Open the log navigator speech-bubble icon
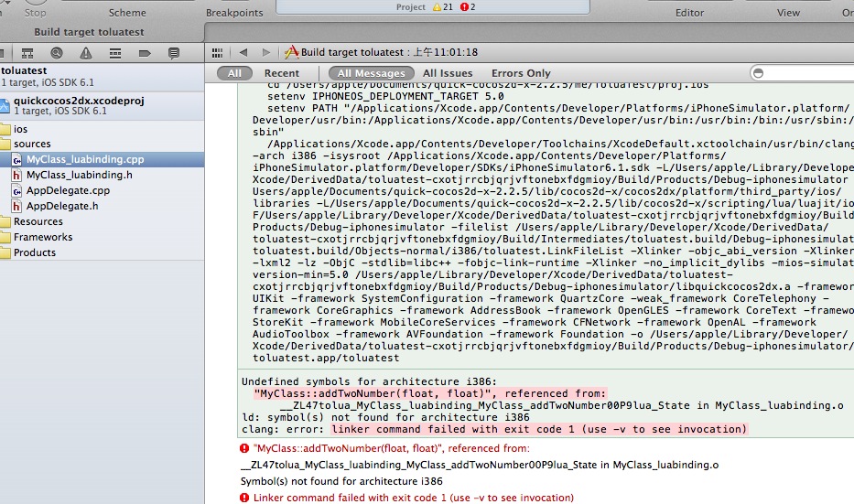Screen dimensions: 854x504 click(174, 53)
